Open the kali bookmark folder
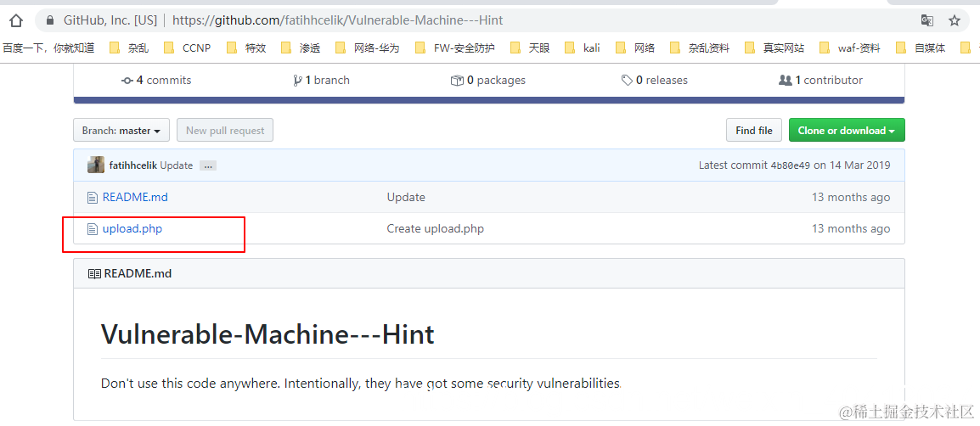This screenshot has height=426, width=980. pos(583,48)
